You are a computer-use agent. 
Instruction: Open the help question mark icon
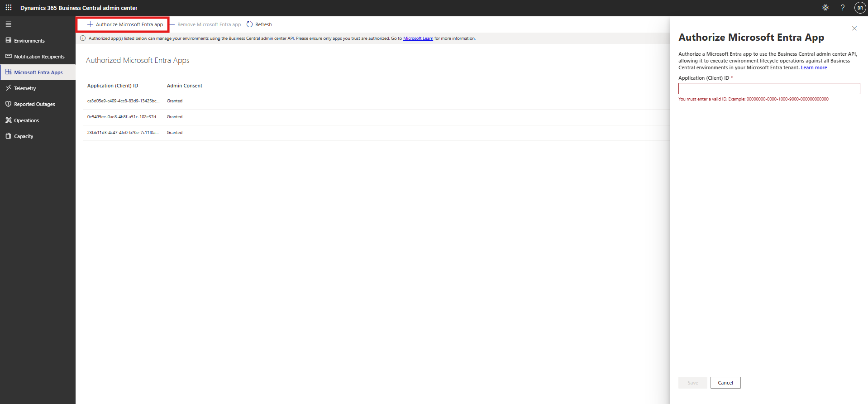coord(843,8)
